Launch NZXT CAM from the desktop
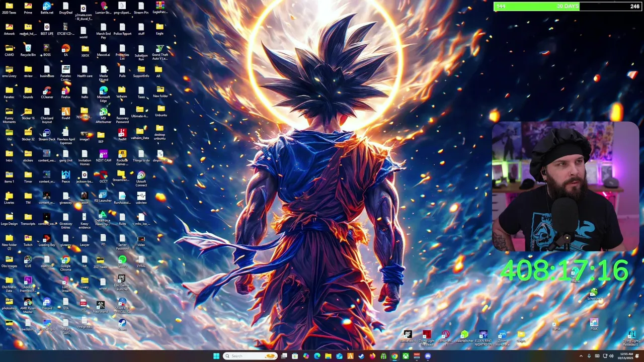644x362 pixels. [x=104, y=156]
